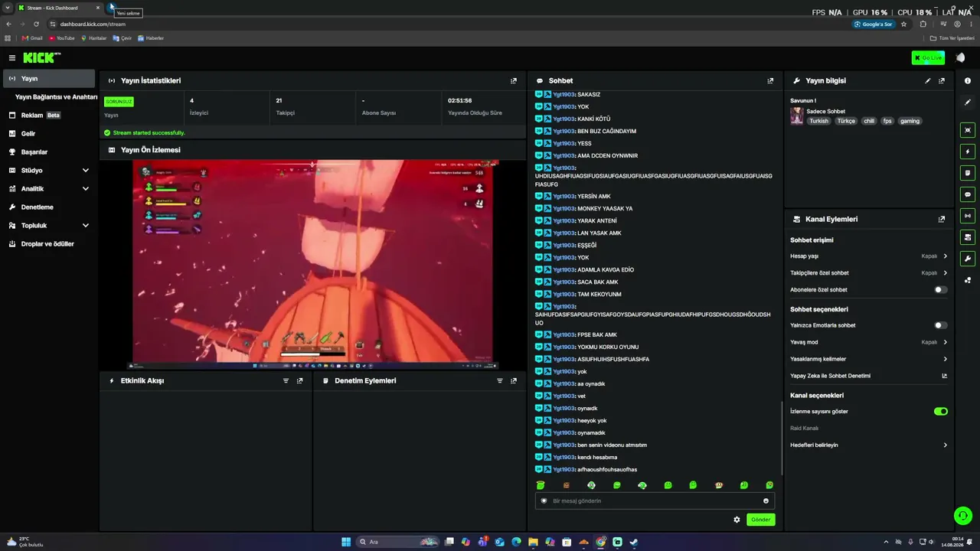Pop out the Yayın İstatistikleri panel
Viewport: 980px width, 551px height.
point(514,80)
